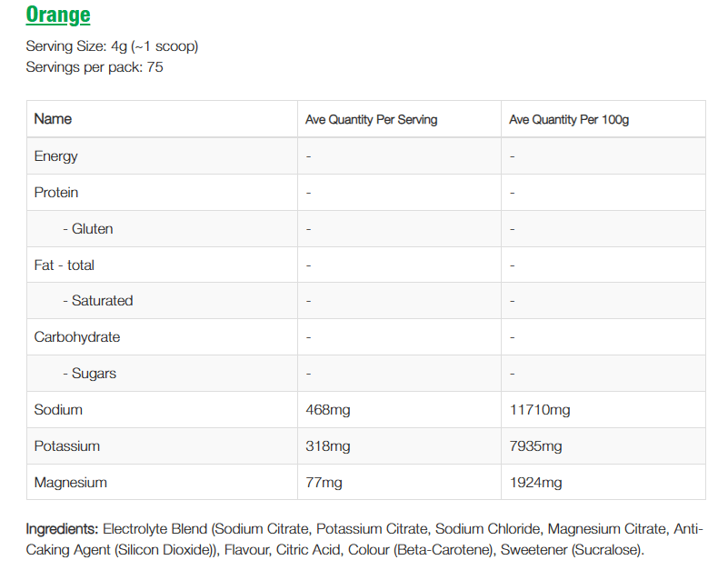Click the bold Ingredients label
The height and width of the screenshot is (580, 728).
62,529
